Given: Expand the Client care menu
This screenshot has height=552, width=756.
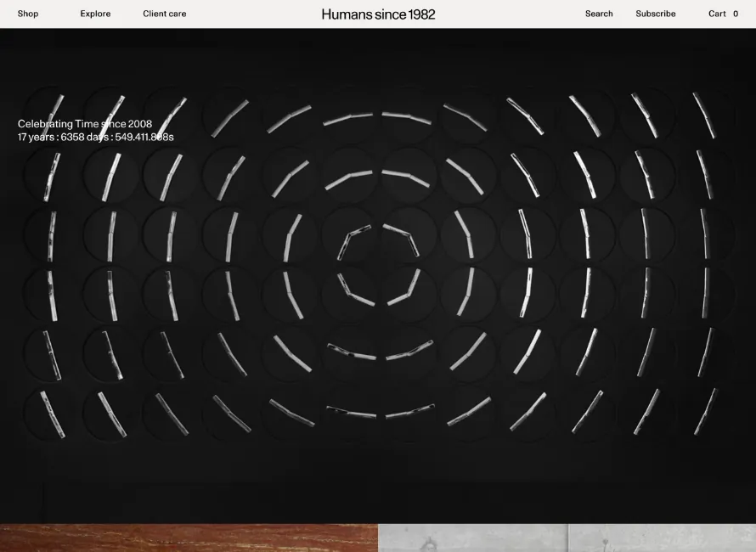Looking at the screenshot, I should point(164,14).
